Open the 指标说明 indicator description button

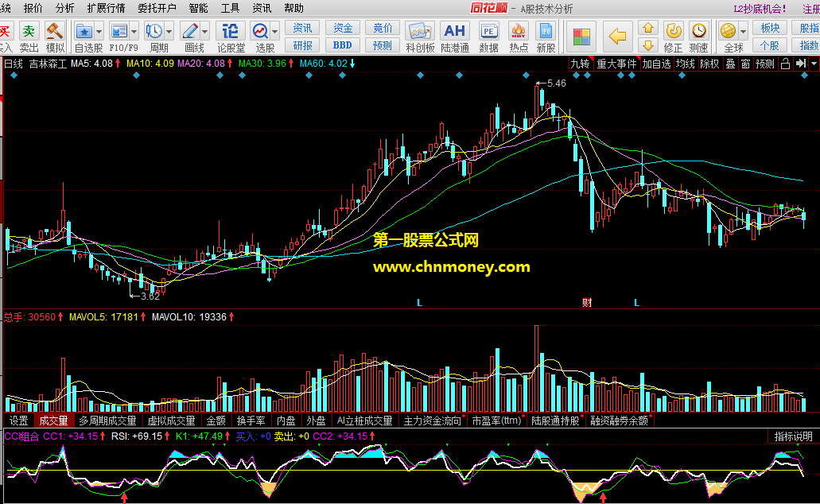793,436
